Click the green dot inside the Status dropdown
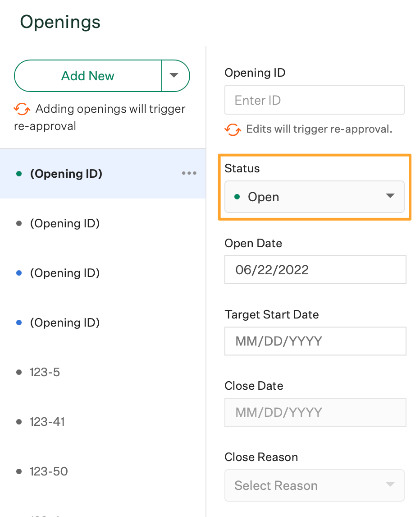420x517 pixels. pyautogui.click(x=237, y=197)
